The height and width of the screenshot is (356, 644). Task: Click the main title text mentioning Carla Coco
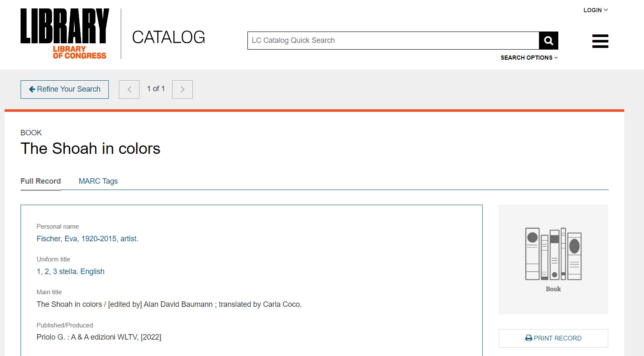click(x=169, y=304)
